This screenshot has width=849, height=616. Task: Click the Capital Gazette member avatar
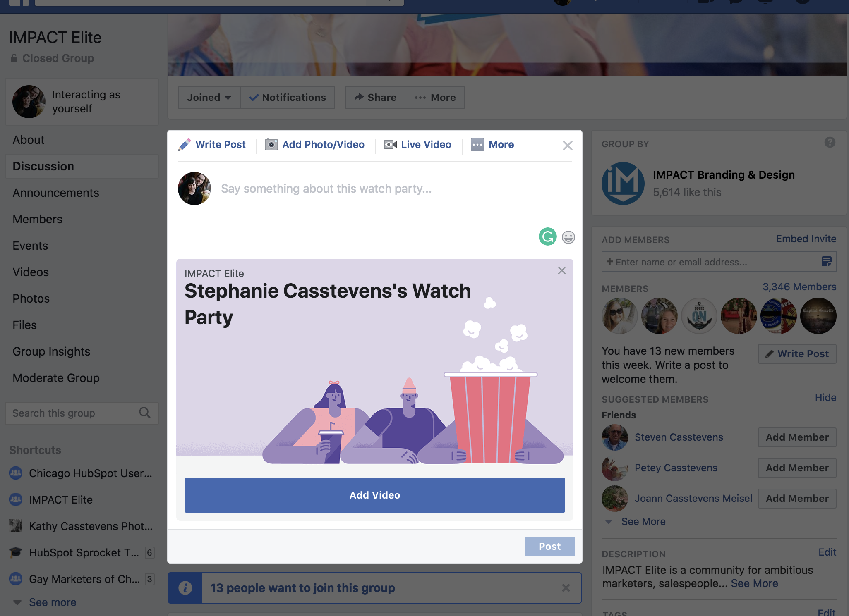(x=818, y=316)
